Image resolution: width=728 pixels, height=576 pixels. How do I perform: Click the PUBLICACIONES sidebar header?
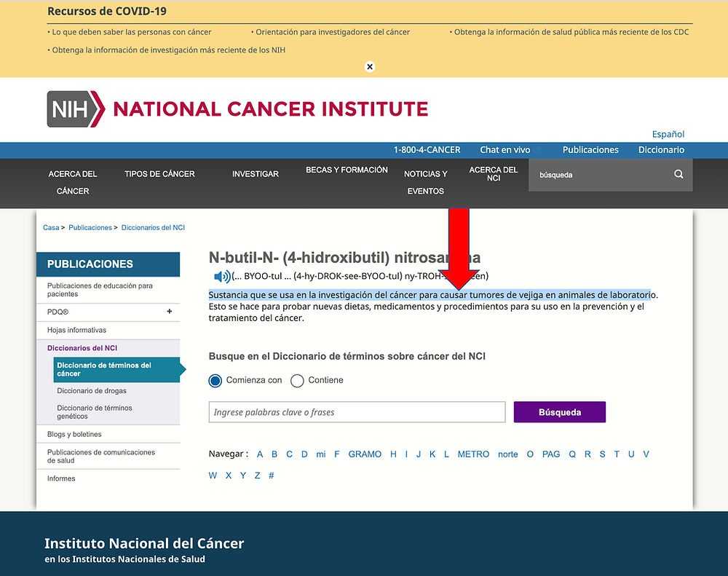[x=108, y=264]
